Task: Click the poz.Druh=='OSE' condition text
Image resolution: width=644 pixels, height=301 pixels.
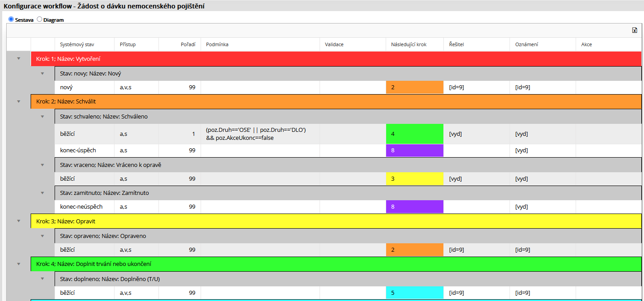Action: pyautogui.click(x=256, y=134)
